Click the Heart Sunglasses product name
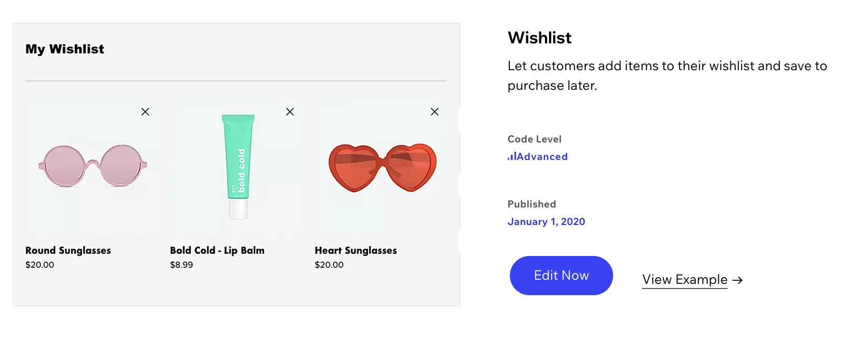 click(x=356, y=250)
